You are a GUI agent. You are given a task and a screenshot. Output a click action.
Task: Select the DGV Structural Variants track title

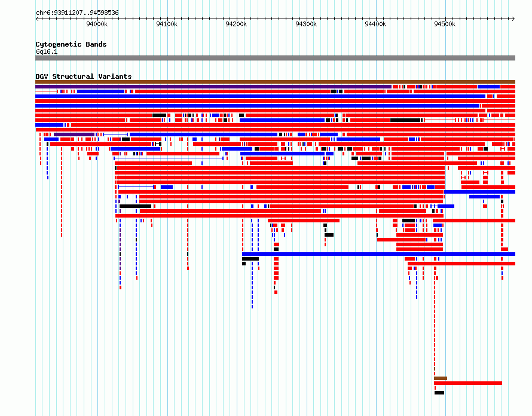point(84,77)
